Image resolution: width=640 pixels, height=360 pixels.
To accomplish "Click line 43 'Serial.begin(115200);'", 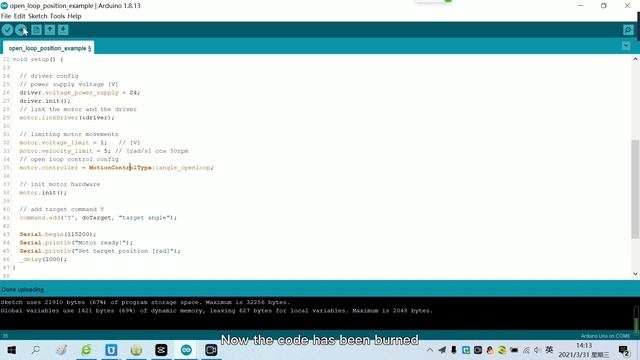I will tap(58, 234).
